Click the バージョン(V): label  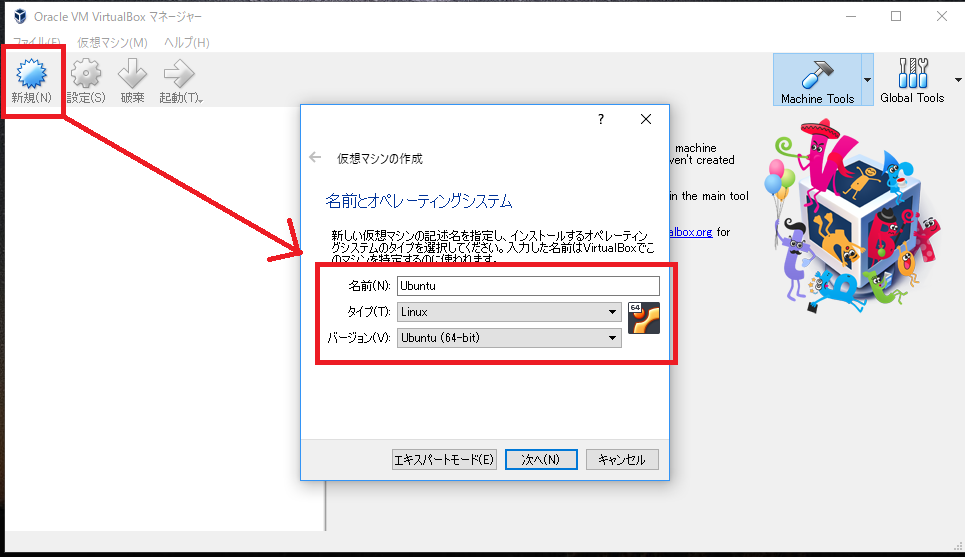(359, 338)
